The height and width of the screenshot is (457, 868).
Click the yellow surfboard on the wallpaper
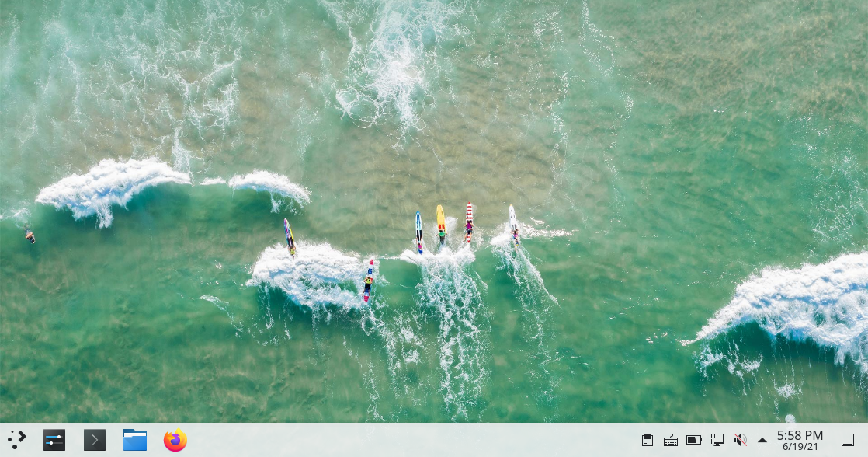pyautogui.click(x=441, y=220)
